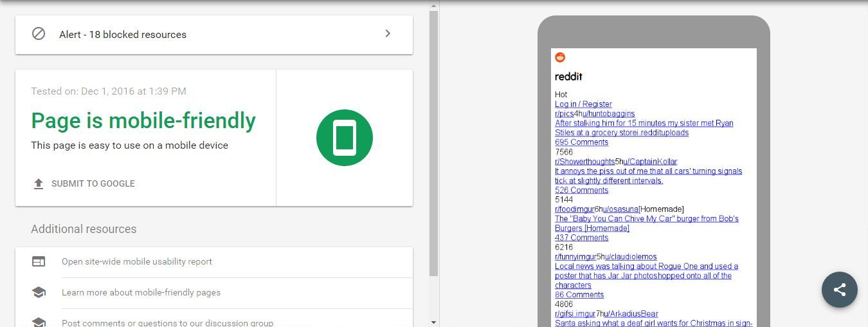Open the 86 Comments link
Viewport: 868px width, 327px height.
point(579,295)
